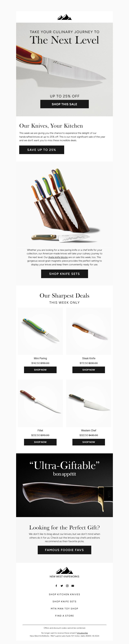Open the Facebook icon in the footer
The height and width of the screenshot is (644, 129).
point(56,586)
